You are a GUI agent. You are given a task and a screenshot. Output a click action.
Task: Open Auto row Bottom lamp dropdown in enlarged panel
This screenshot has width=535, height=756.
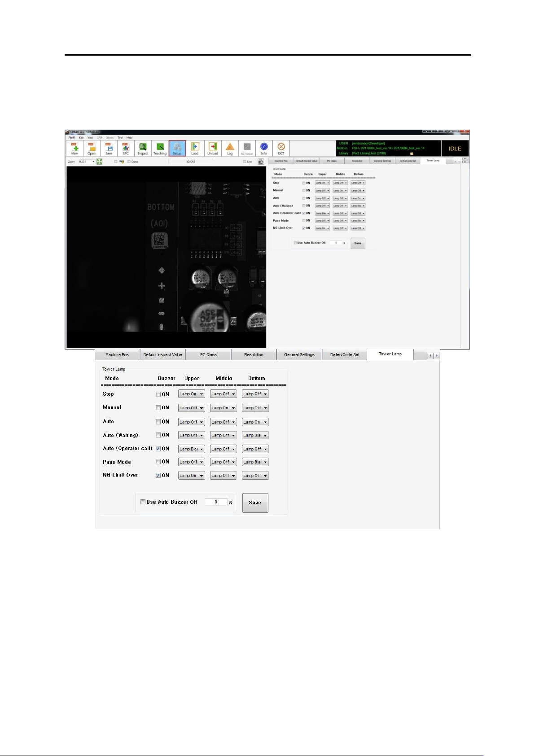(255, 422)
